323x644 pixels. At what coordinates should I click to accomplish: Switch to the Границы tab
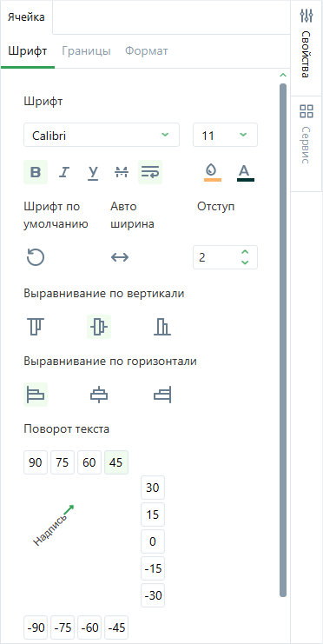[x=86, y=51]
